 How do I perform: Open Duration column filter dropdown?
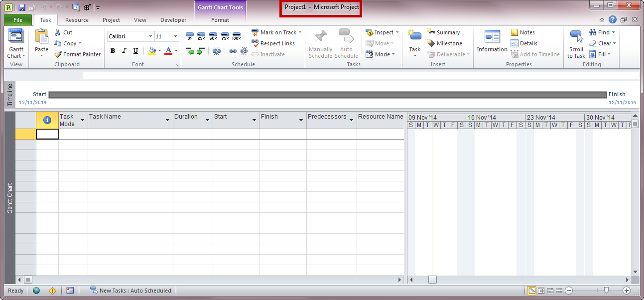208,120
